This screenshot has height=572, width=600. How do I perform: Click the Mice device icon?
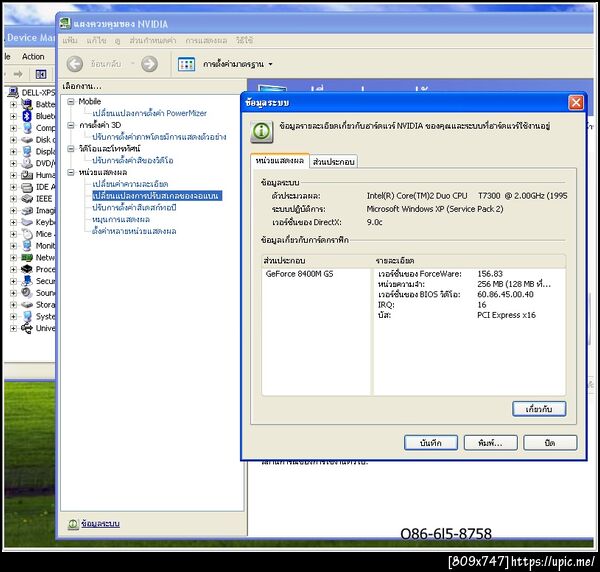27,234
